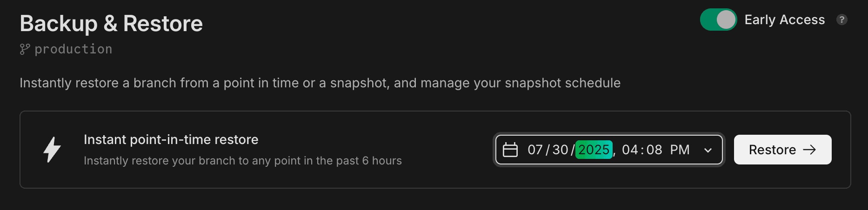This screenshot has height=210, width=868.
Task: Expand the date-time picker chevron
Action: [708, 150]
